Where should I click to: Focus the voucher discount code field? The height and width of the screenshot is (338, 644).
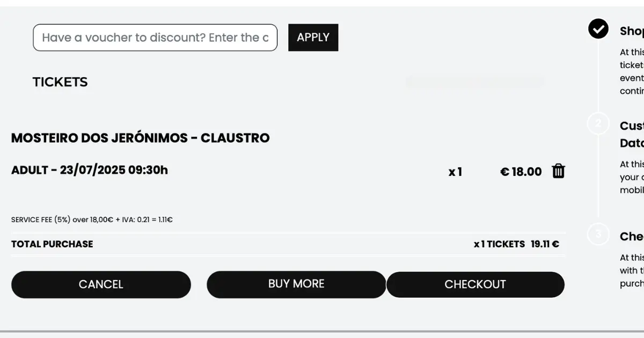[x=155, y=38]
